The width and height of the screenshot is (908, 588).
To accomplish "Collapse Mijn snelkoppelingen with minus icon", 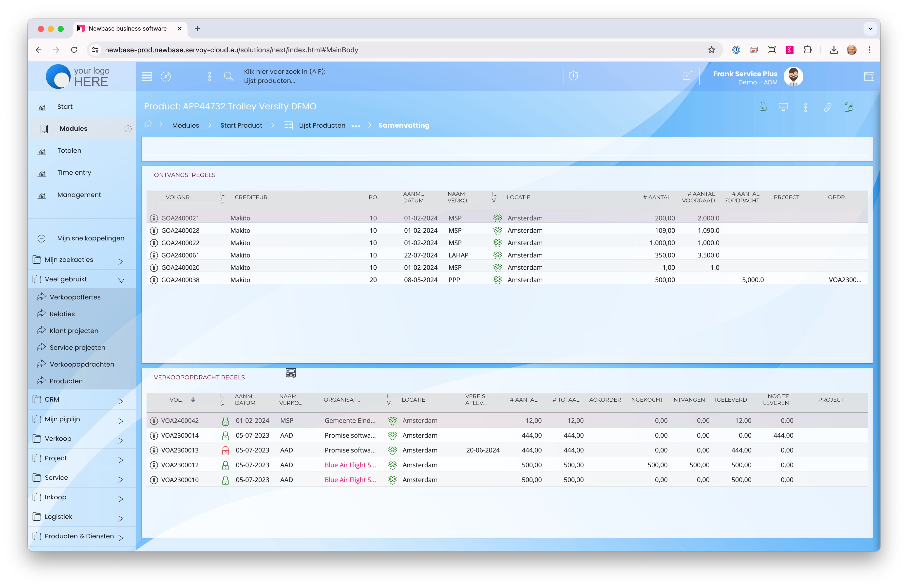I will [x=42, y=238].
